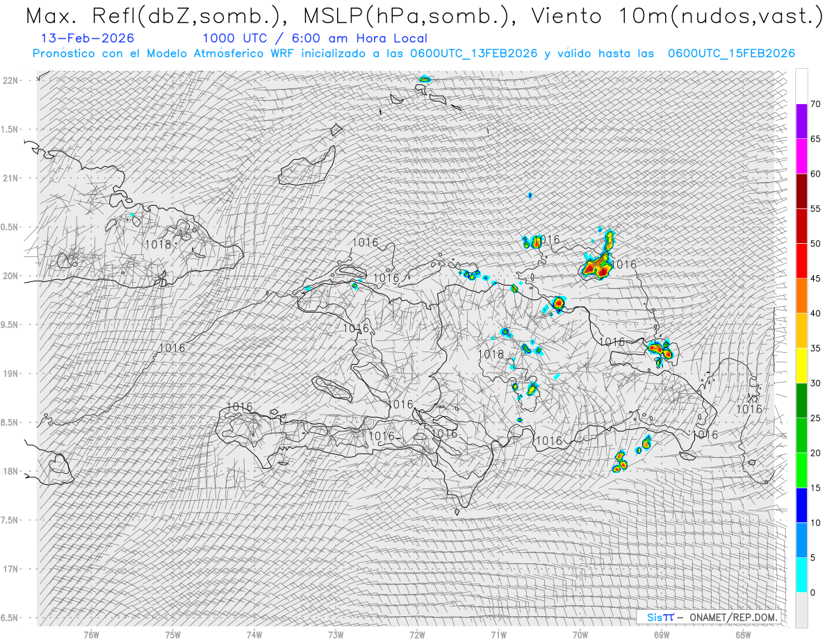Click the yellow 30-35 dBZ color segment
Viewport: 834px width, 644px height.
(x=801, y=365)
